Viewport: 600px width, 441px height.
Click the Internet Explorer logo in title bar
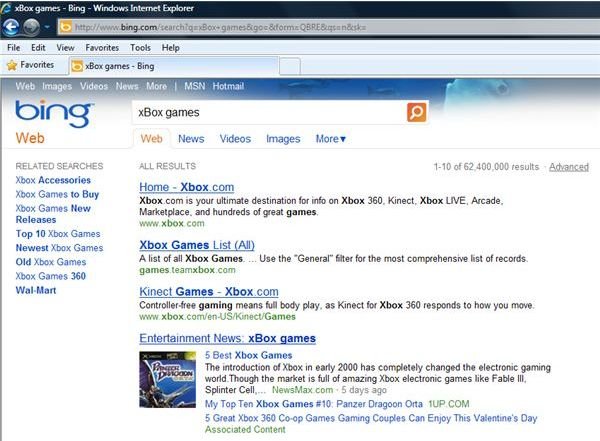(x=6, y=8)
